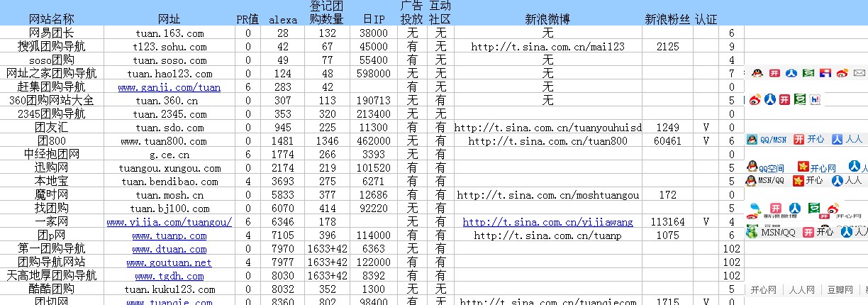
Task: Click the 开心 icon in the 团p网 row
Action: click(808, 231)
